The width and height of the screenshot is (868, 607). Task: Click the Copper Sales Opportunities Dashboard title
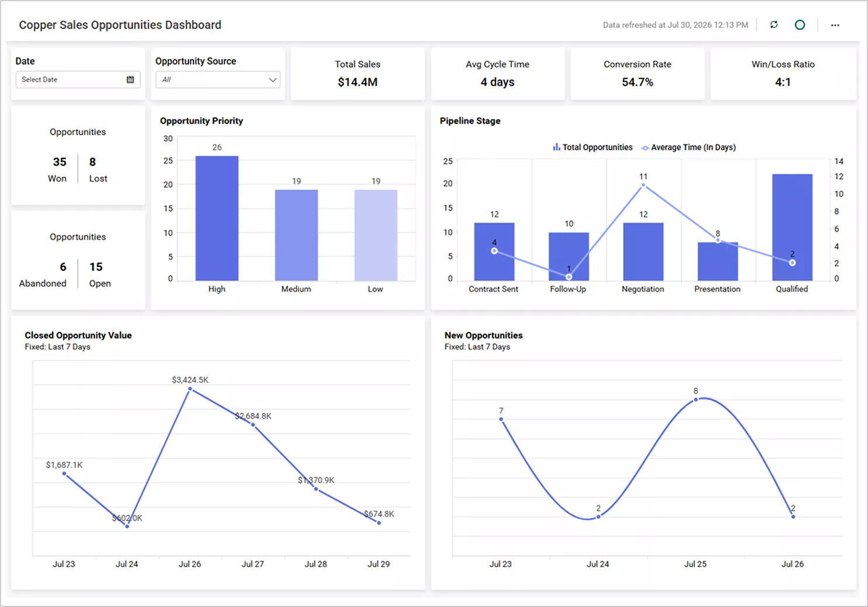(x=120, y=25)
